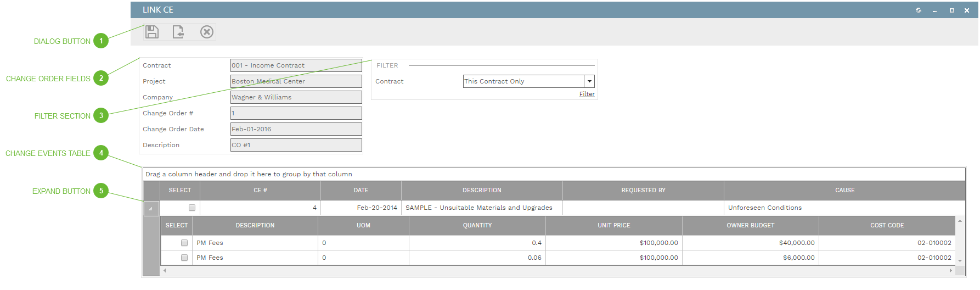The width and height of the screenshot is (980, 290).
Task: Click right arrow of horizontal scrollbar
Action: point(951,270)
